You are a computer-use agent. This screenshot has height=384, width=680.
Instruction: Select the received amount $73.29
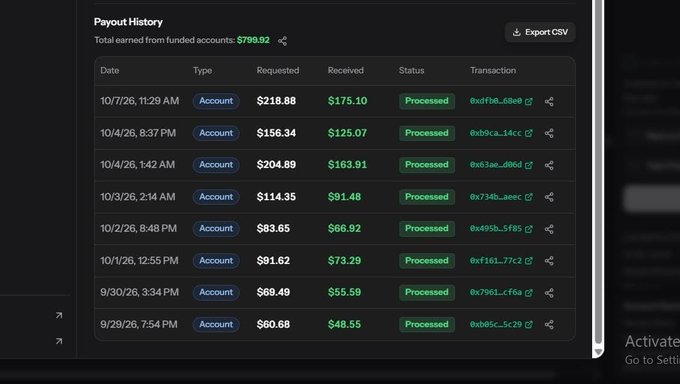(344, 260)
